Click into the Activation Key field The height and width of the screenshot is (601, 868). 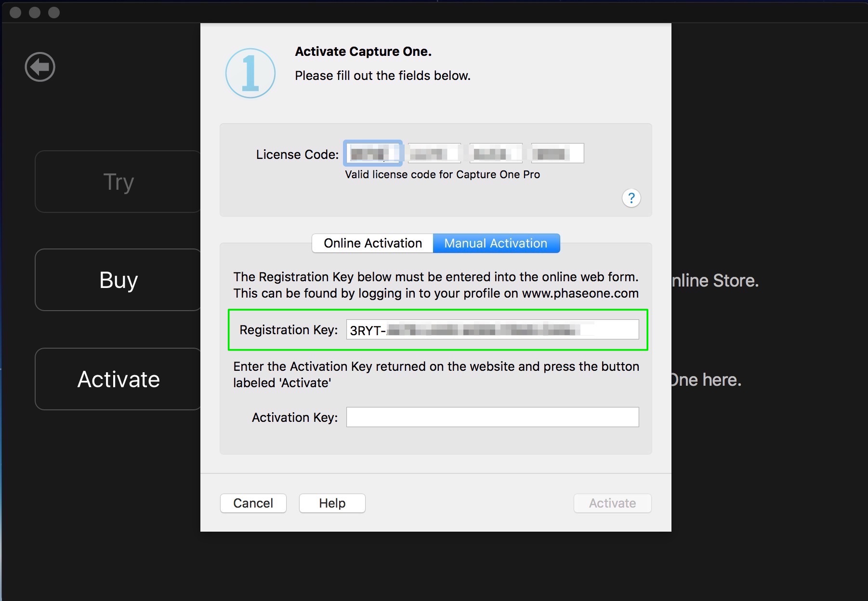[493, 417]
